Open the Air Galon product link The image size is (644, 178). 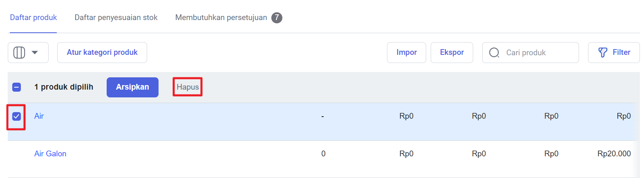point(50,154)
